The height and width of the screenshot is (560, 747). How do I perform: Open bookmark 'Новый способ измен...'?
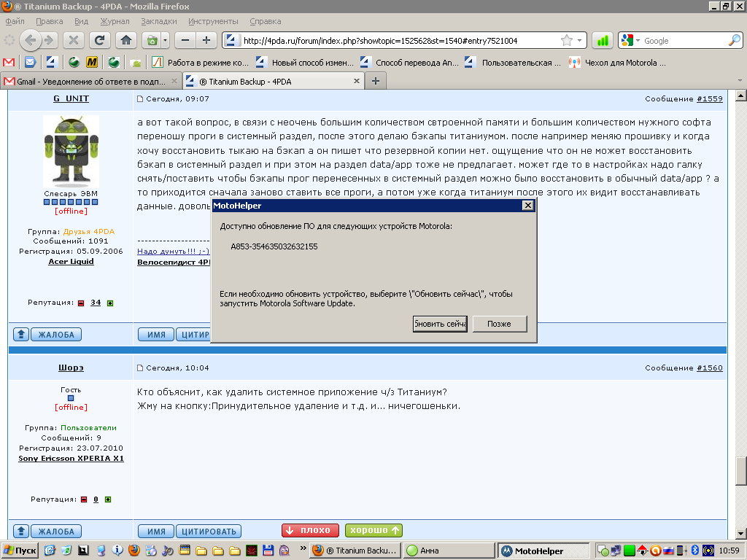coord(305,63)
